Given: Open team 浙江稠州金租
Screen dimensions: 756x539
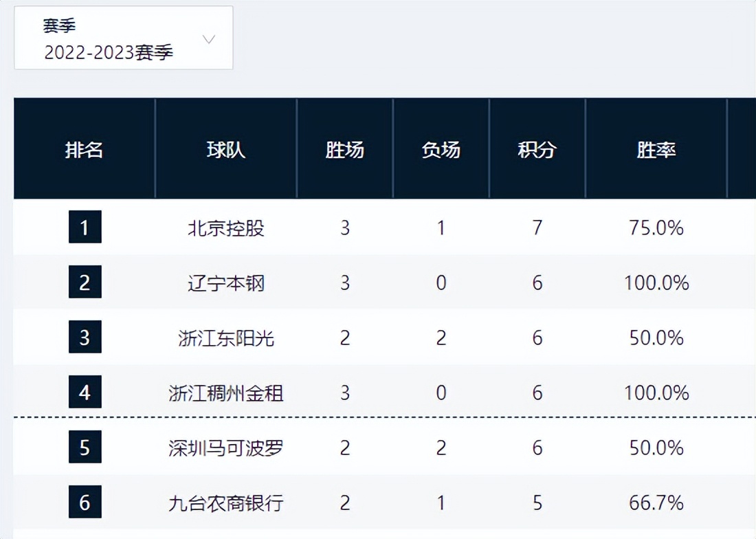Looking at the screenshot, I should [x=226, y=393].
